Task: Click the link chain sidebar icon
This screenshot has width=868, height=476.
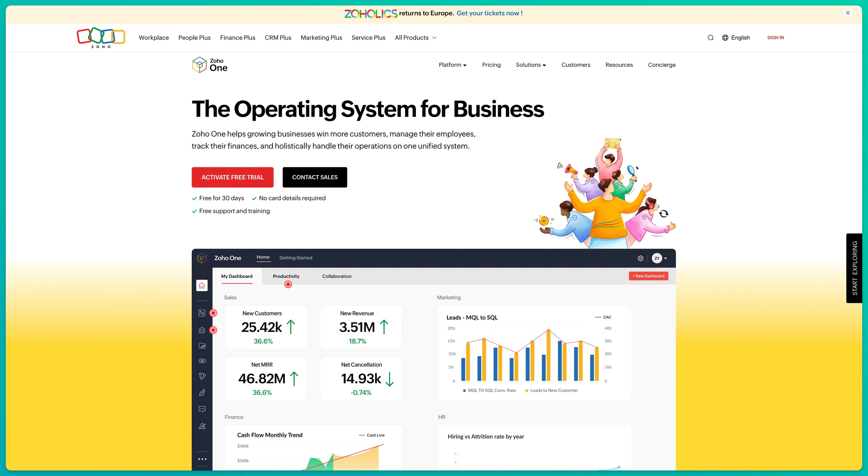Action: [x=202, y=361]
